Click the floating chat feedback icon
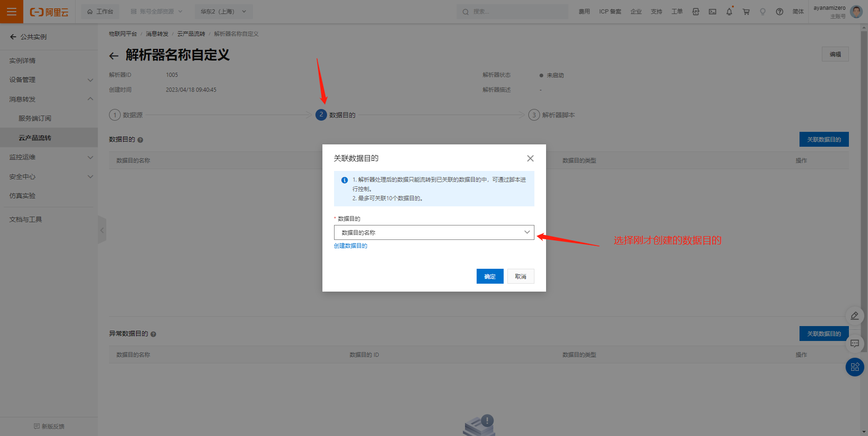Screen dimensions: 868x436 854,344
